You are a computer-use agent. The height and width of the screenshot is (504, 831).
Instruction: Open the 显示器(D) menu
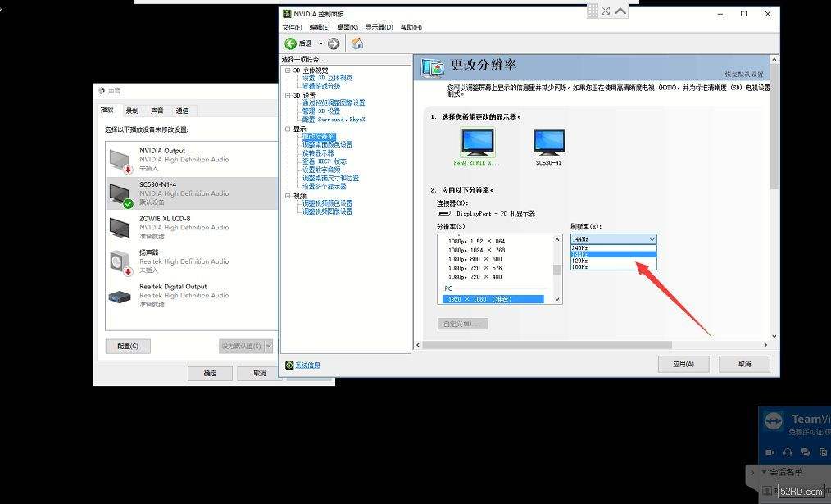(377, 26)
